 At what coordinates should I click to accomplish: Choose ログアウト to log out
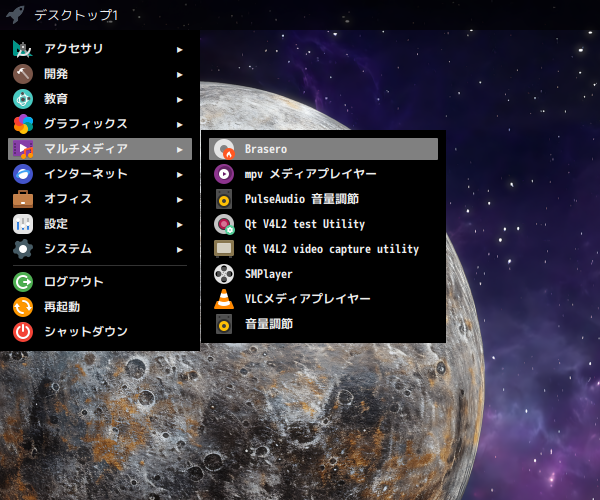pos(100,282)
